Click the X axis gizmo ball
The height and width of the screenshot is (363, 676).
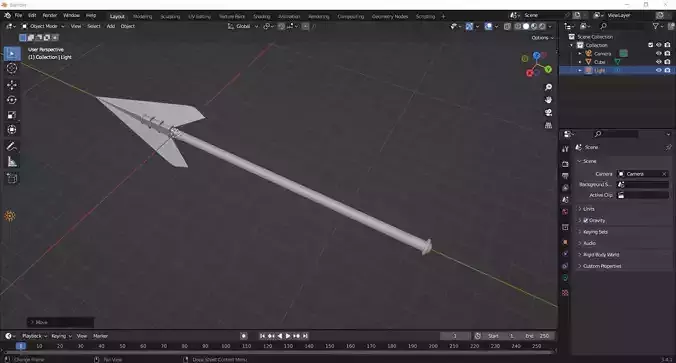529,74
